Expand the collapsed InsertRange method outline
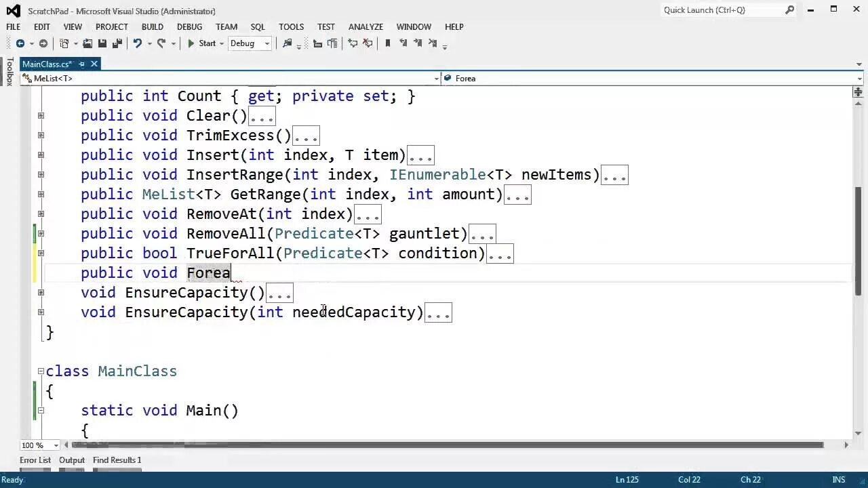The image size is (868, 488). tap(41, 174)
